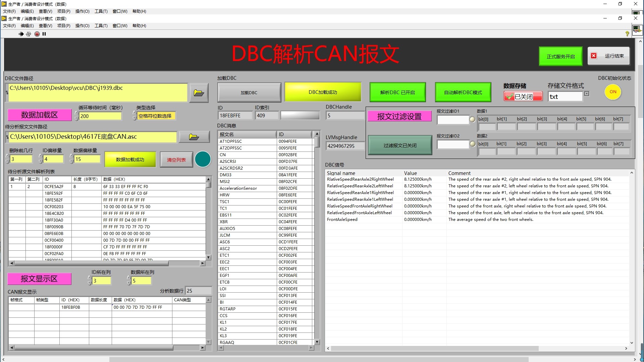644x362 pixels.
Task: Open the 类型选择 空格符位数选择 selector
Action: pyautogui.click(x=155, y=116)
